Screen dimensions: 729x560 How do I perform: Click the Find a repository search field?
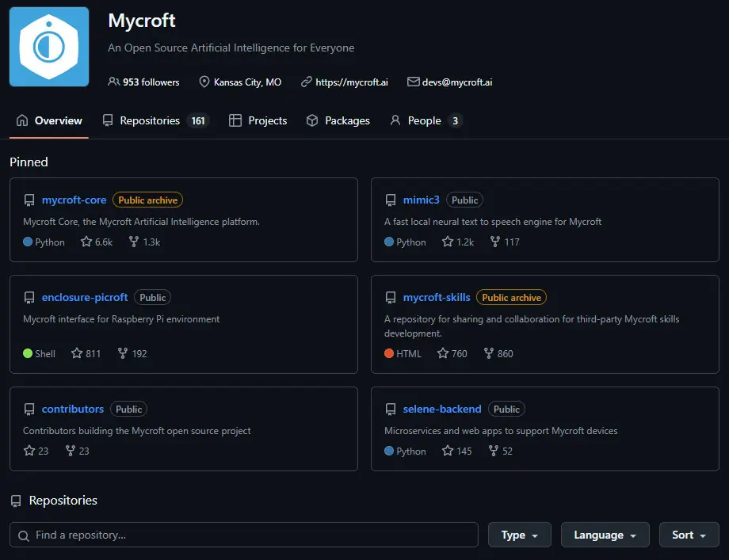244,535
